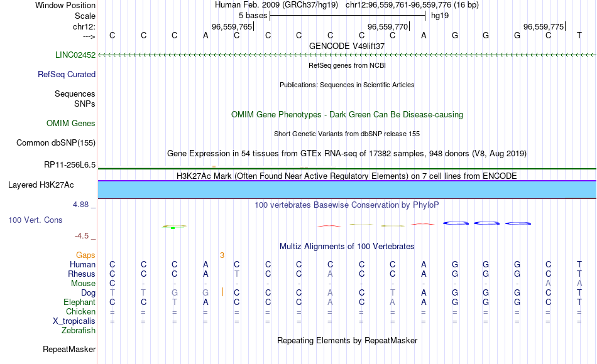Viewport: 597px width, 364px height.
Task: Click the Mouse alignment row label
Action: pyautogui.click(x=84, y=284)
